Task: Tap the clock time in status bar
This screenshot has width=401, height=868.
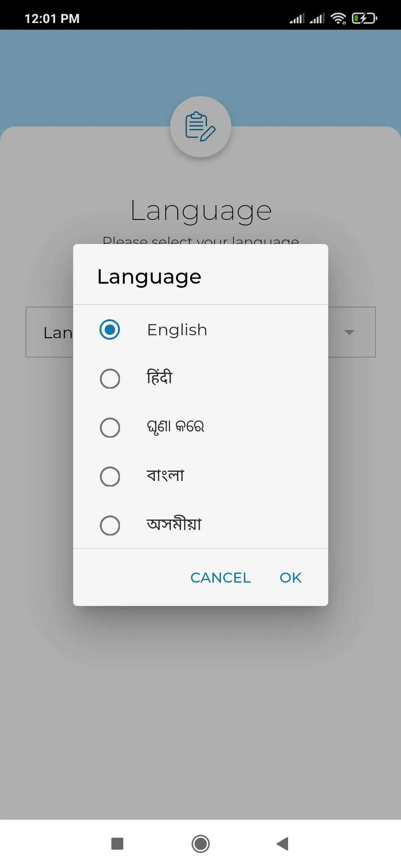Action: (52, 19)
